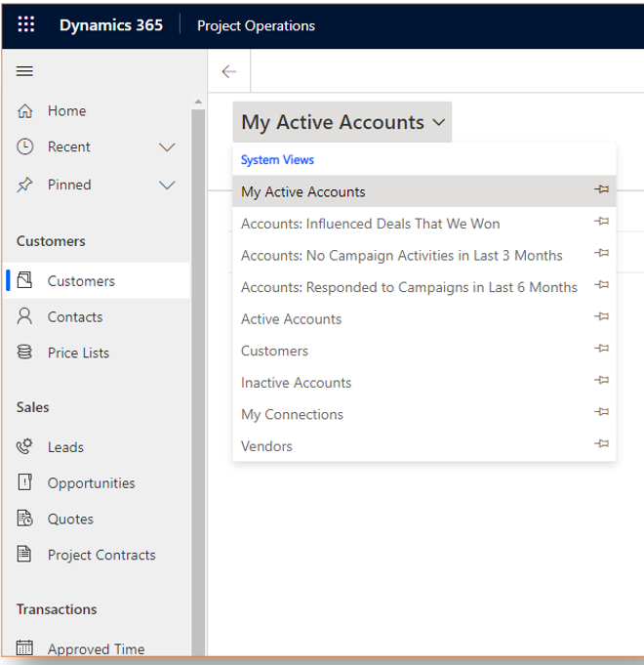Click the Recent clock icon
This screenshot has width=644, height=665.
(24, 146)
